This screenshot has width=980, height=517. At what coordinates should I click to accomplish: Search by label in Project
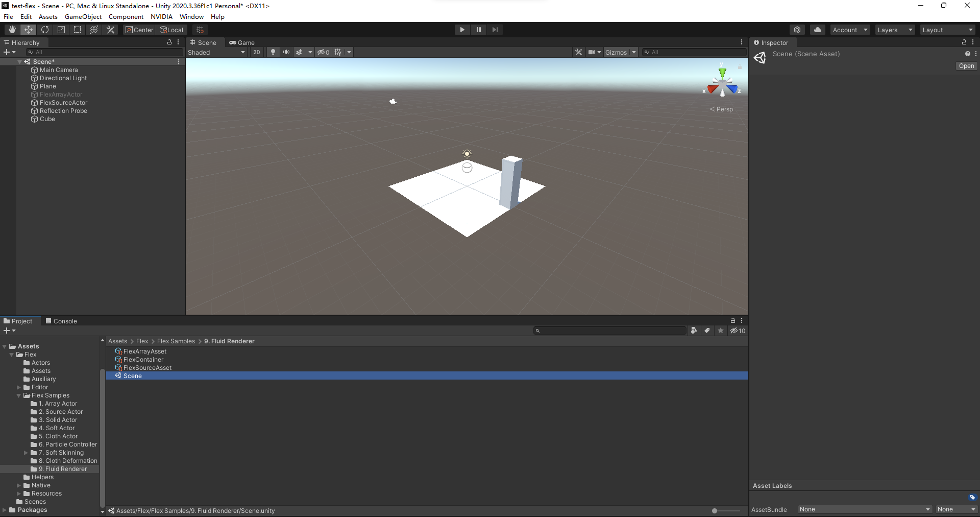coord(707,331)
